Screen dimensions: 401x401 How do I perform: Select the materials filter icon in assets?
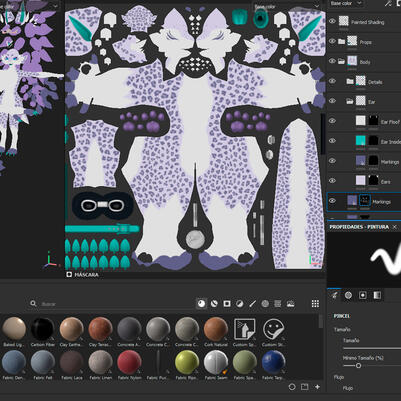[201, 304]
